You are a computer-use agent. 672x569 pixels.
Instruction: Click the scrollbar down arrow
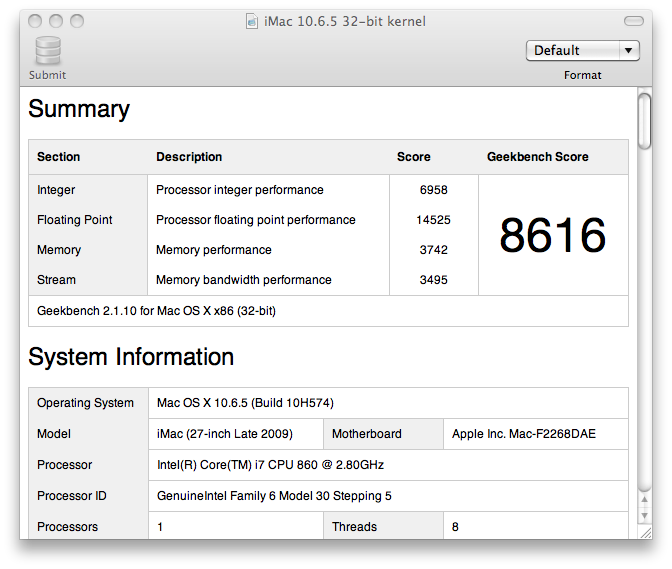coord(644,516)
